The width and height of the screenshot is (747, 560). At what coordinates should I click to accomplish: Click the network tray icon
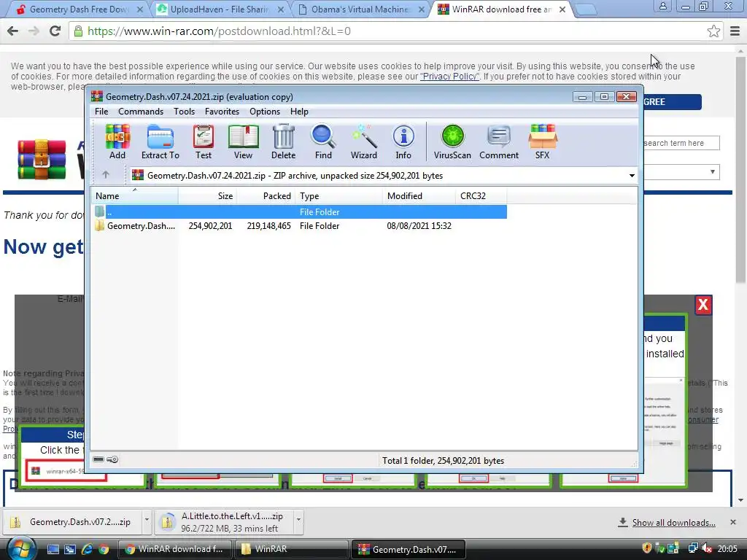tap(694, 549)
